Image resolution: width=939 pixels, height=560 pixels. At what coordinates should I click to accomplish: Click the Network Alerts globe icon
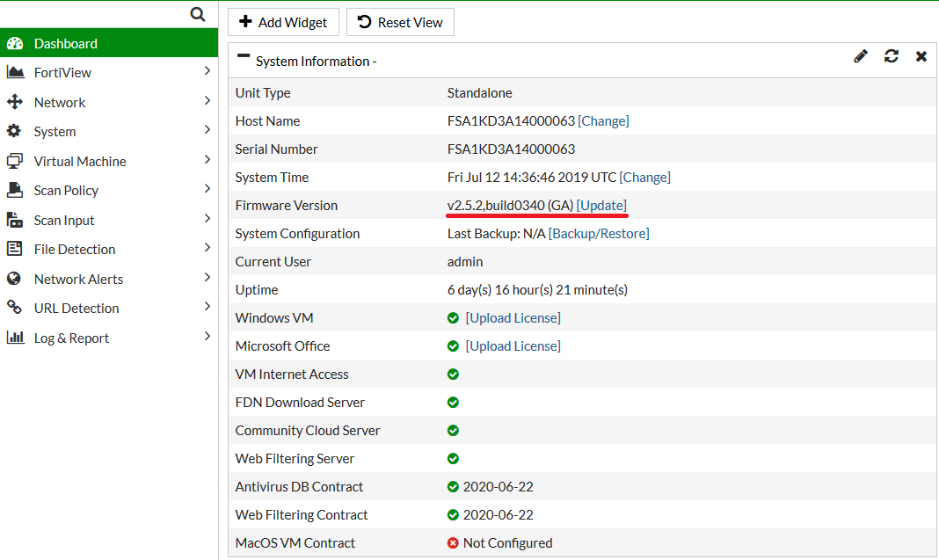pyautogui.click(x=14, y=279)
